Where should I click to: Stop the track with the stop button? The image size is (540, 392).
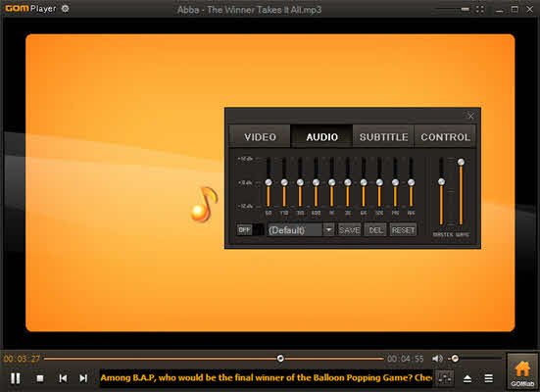(40, 378)
